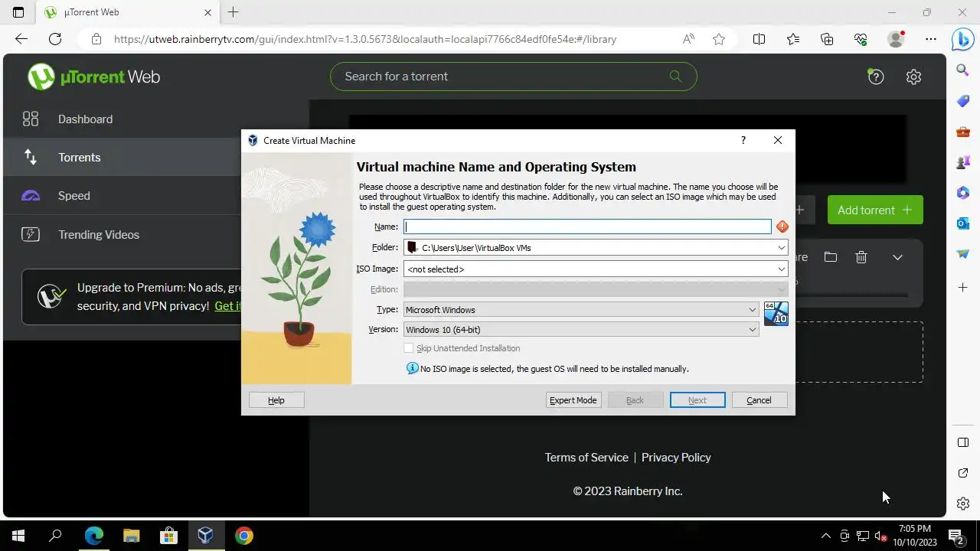980x551 pixels.
Task: Click Edge Read Aloud icon in address bar
Action: pyautogui.click(x=688, y=39)
